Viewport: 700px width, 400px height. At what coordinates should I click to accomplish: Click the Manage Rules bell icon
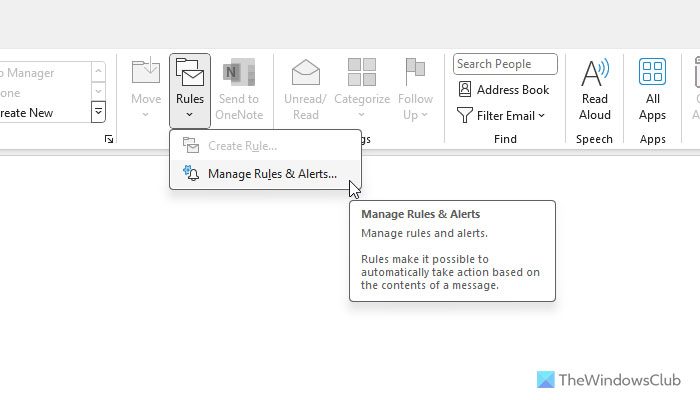(x=191, y=174)
